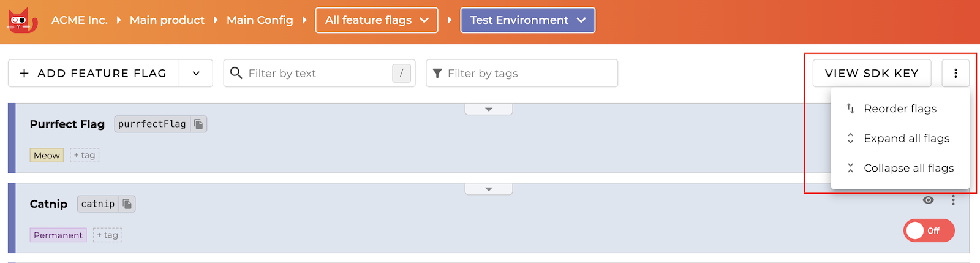Click the tag filter funnel icon
Image resolution: width=980 pixels, height=263 pixels.
coord(437,74)
